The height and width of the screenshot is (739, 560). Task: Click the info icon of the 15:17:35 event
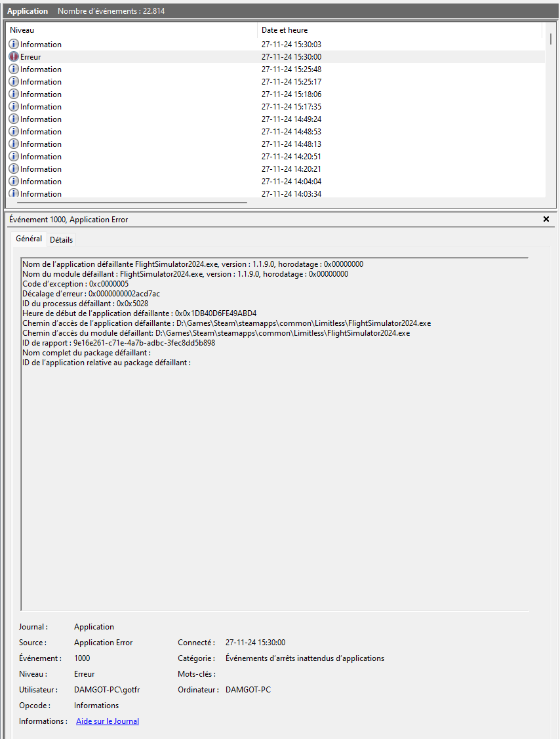[14, 106]
